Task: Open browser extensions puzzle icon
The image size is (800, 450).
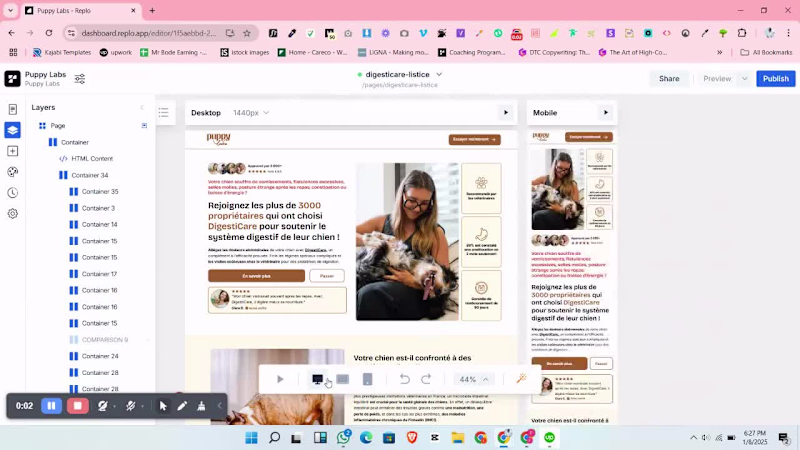Action: 742,33
